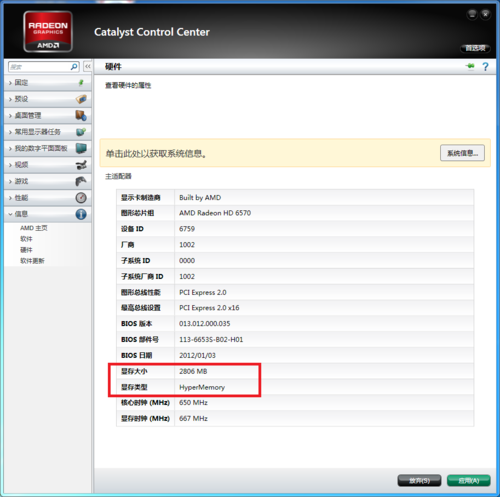Open AMD 主页 under 信息

point(34,228)
